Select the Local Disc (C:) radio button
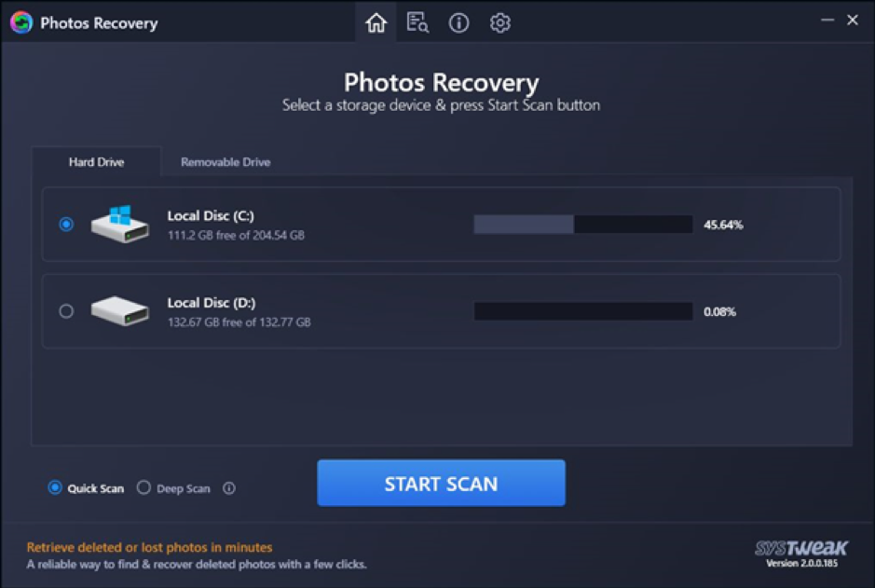Screen dimensions: 875x588 66,225
